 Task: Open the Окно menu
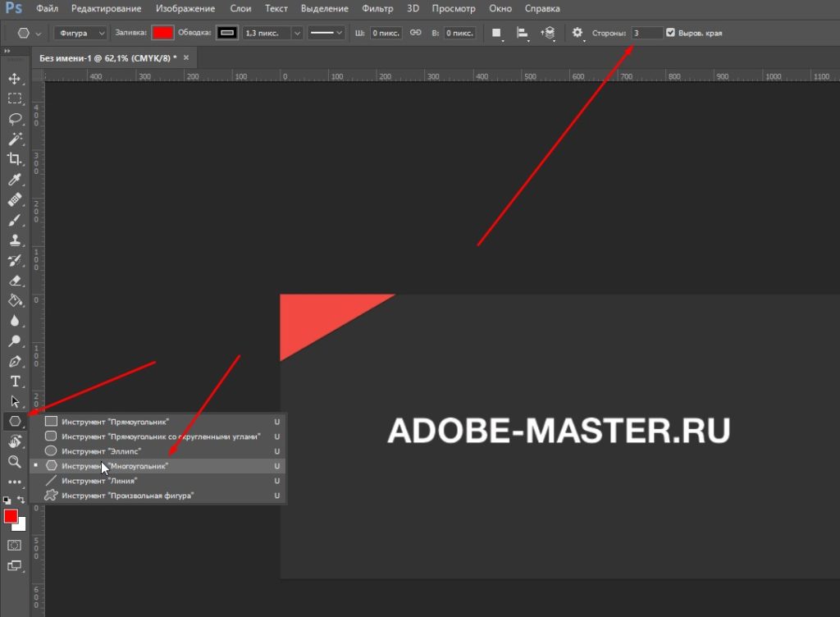[500, 8]
